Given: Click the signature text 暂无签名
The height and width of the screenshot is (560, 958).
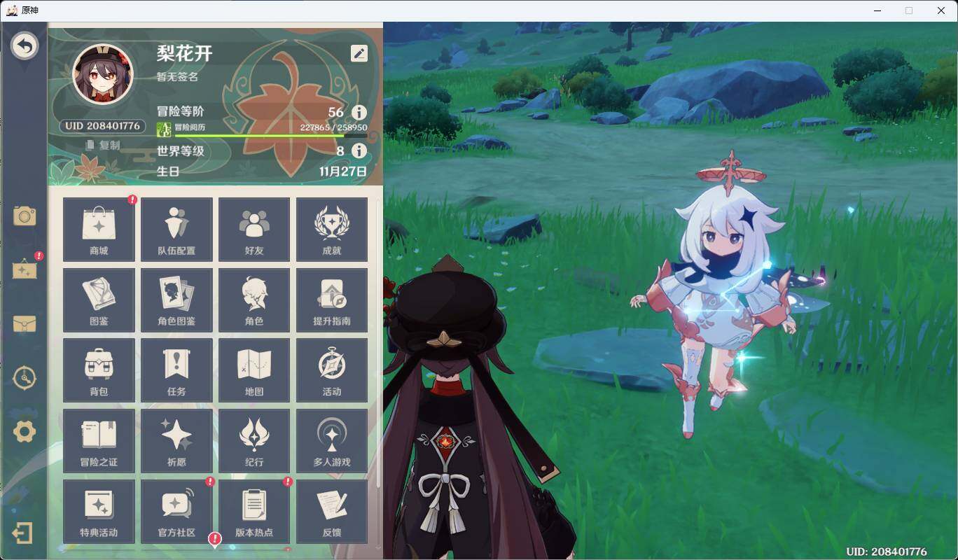Looking at the screenshot, I should click(177, 77).
